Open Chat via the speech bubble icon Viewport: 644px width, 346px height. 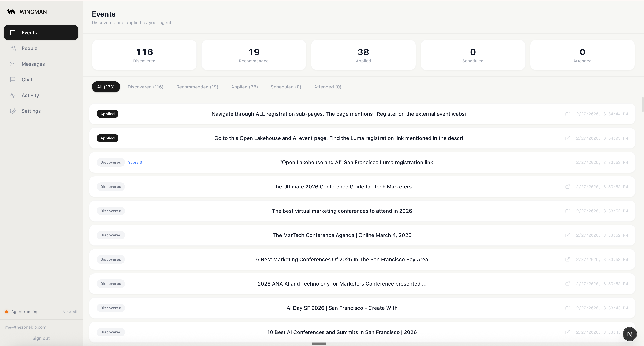pos(13,80)
